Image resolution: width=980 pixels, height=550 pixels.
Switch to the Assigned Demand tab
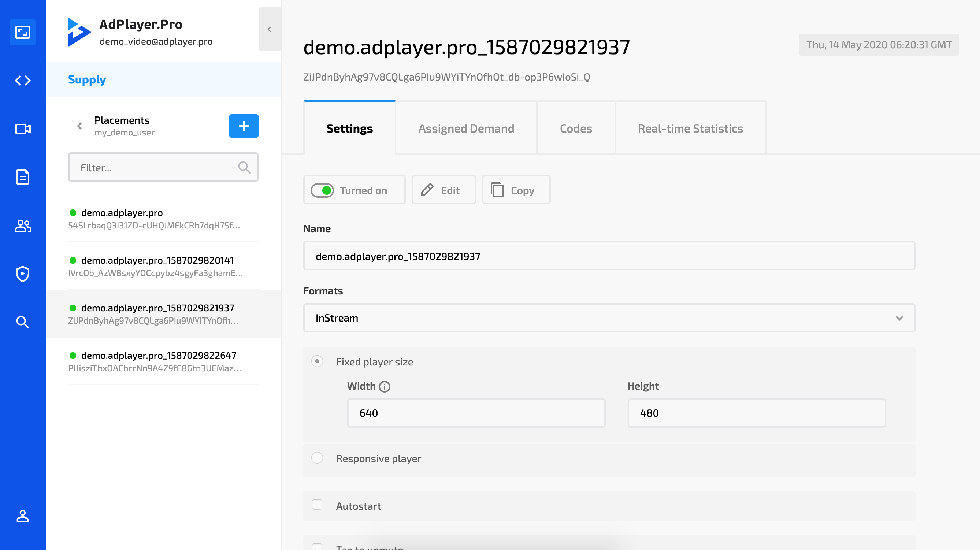(x=466, y=128)
